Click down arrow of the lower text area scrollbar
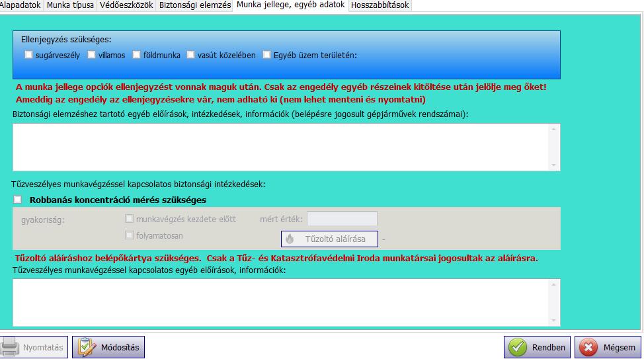644x359 pixels. tap(553, 321)
